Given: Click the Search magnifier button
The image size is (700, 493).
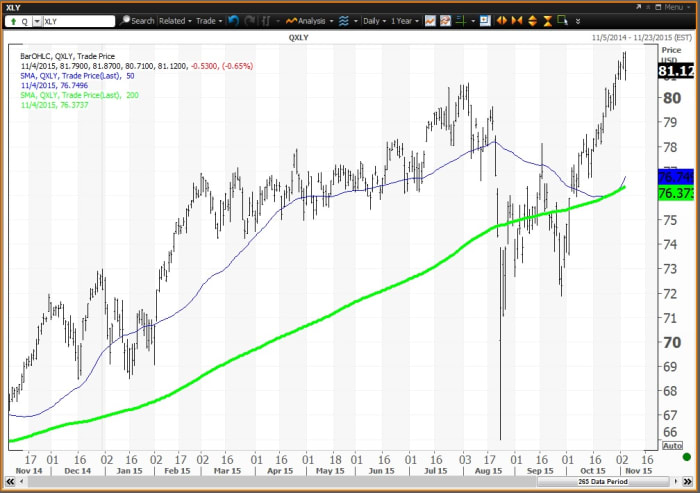Looking at the screenshot, I should tap(137, 21).
